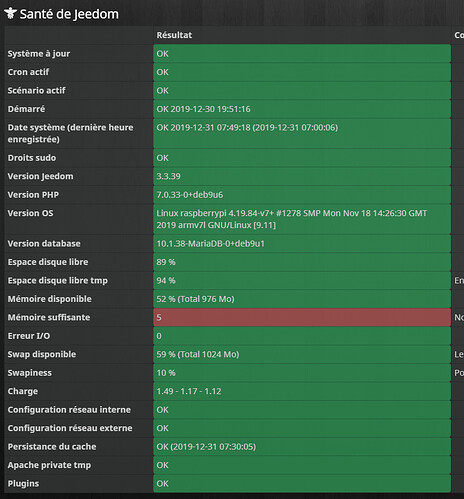The height and width of the screenshot is (499, 464).
Task: Click the MariaDB database version cell
Action: point(302,244)
